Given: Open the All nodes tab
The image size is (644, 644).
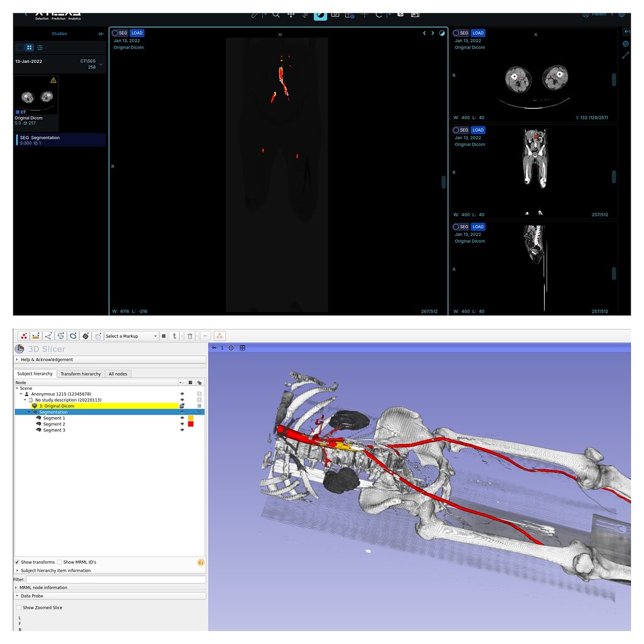Looking at the screenshot, I should [x=118, y=374].
